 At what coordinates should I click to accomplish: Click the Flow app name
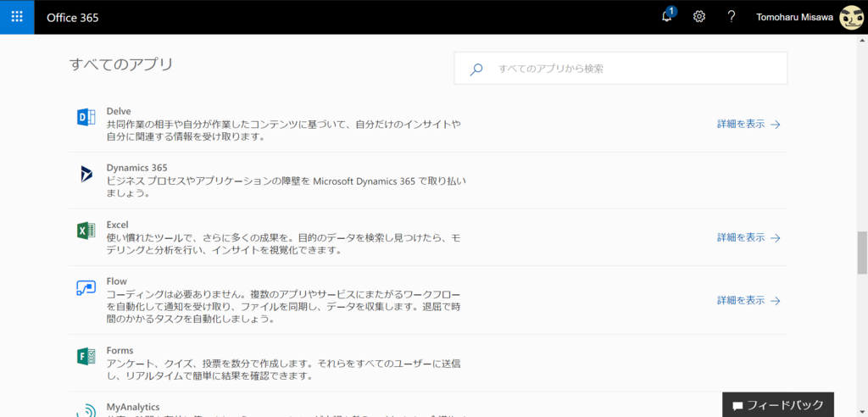tap(116, 281)
